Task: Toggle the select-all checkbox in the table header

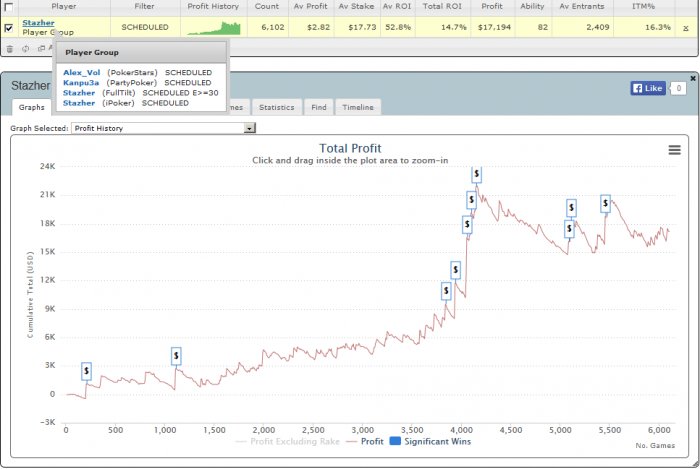Action: [x=8, y=6]
